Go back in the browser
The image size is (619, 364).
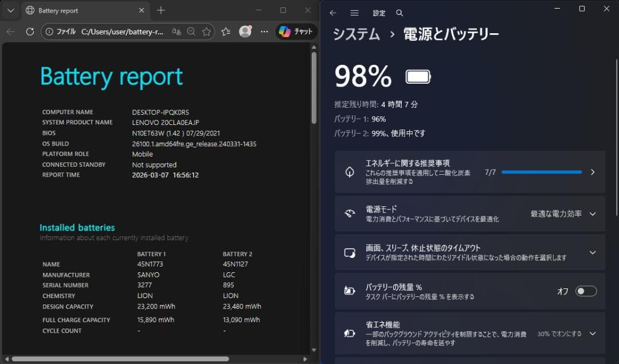pos(11,32)
